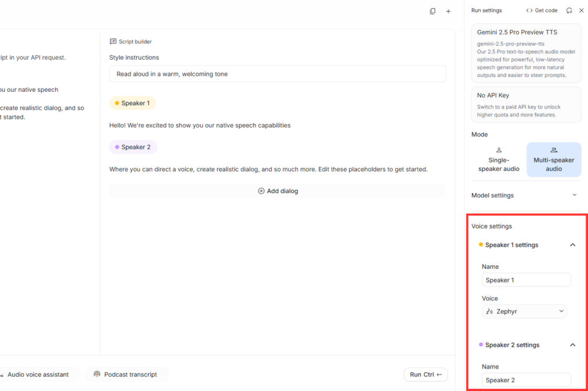Switch mode to Single-speaker audio

(x=498, y=160)
